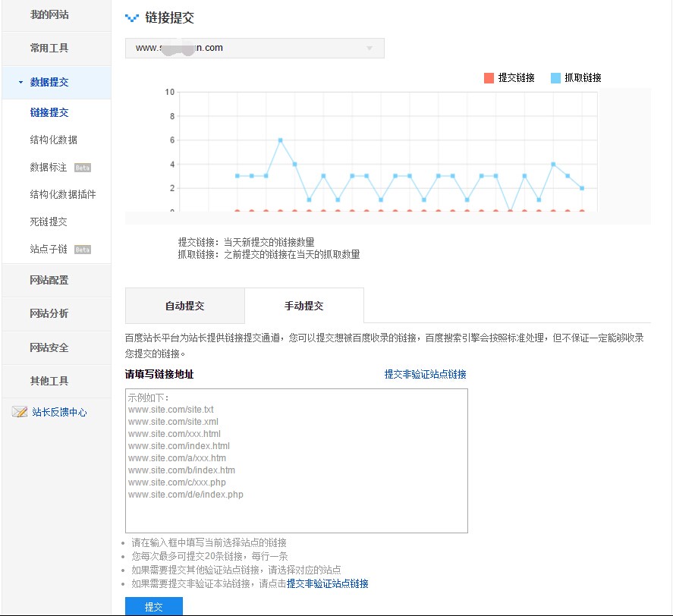Click the last blue data point at value 2
The width and height of the screenshot is (673, 616).
point(582,188)
